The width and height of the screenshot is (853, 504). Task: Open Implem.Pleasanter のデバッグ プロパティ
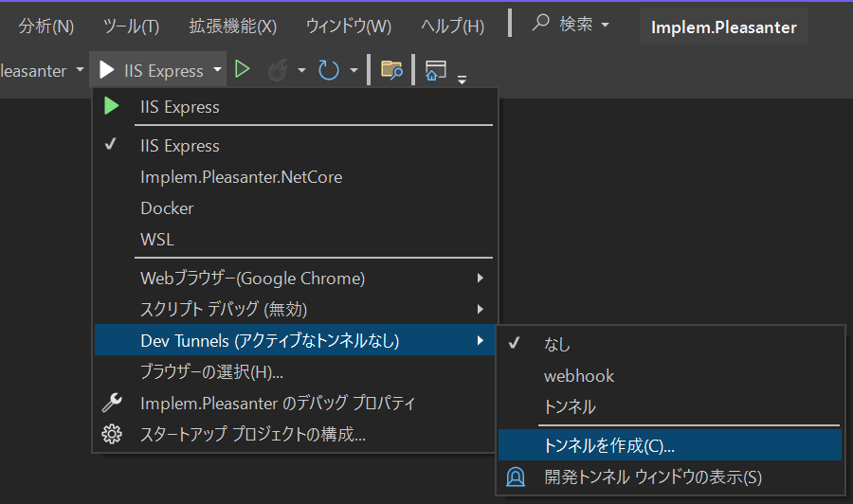[295, 403]
